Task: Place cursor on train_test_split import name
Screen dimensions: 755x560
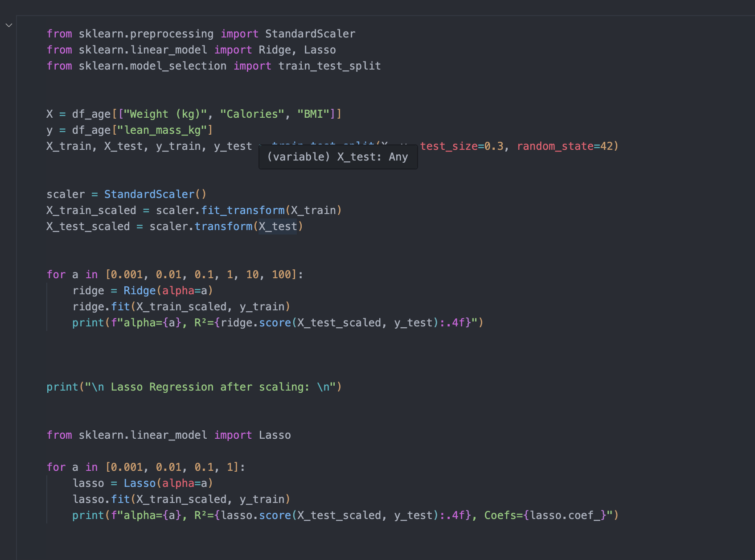Action: 329,66
